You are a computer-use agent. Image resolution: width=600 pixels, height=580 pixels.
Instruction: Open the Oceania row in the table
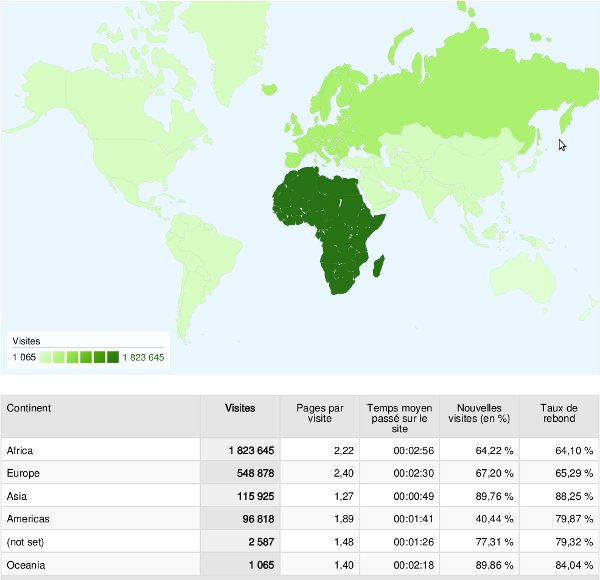click(x=26, y=565)
